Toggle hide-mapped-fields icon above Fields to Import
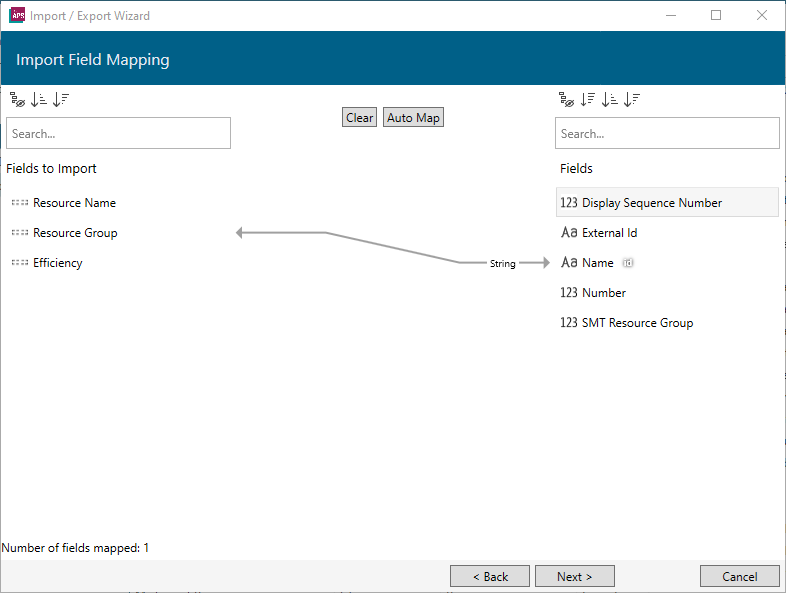The image size is (786, 593). pyautogui.click(x=17, y=99)
